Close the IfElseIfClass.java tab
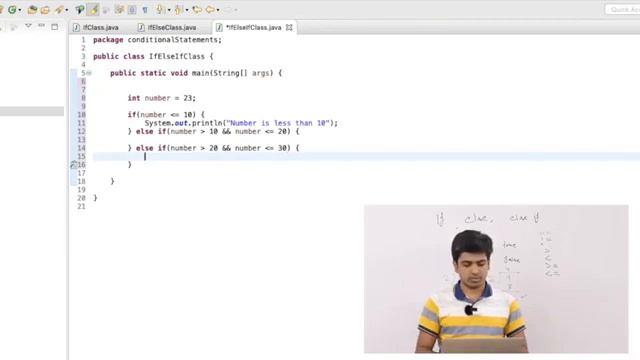The height and width of the screenshot is (360, 640). coord(289,27)
